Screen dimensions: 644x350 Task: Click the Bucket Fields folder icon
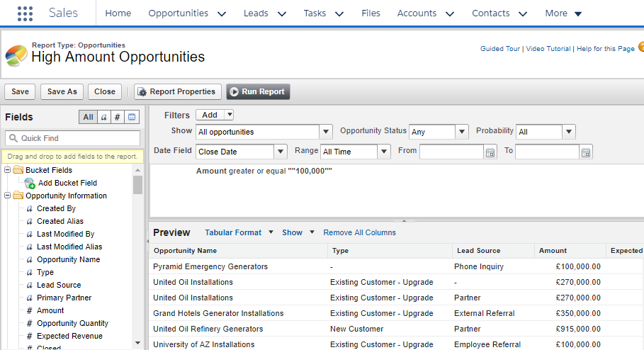click(x=18, y=169)
